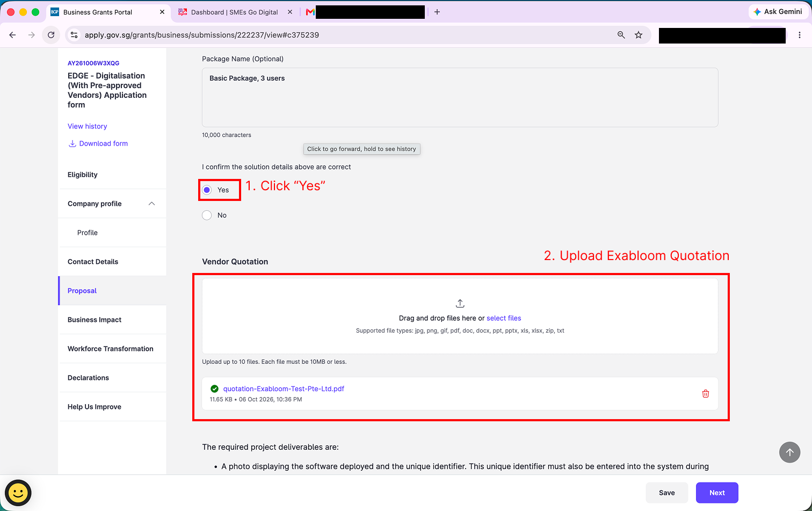Open the Profile sub-item
Screen dimensions: 812x511
[88, 233]
